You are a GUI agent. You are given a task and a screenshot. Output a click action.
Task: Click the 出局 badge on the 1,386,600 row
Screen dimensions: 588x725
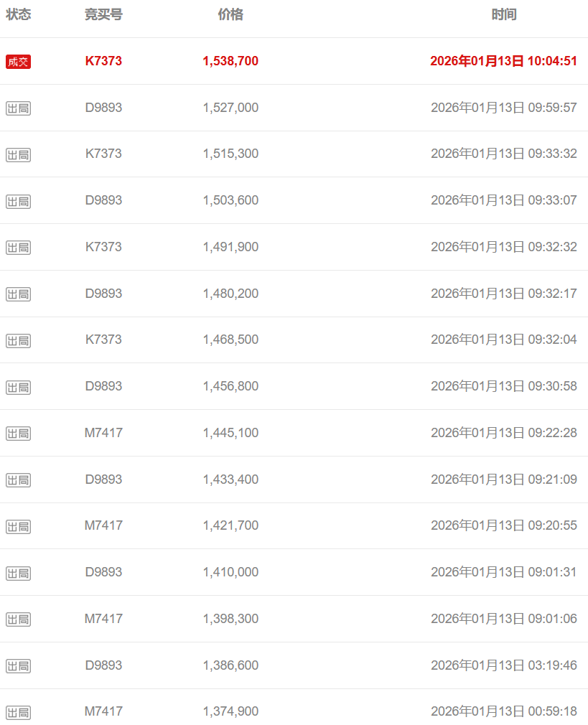(18, 666)
